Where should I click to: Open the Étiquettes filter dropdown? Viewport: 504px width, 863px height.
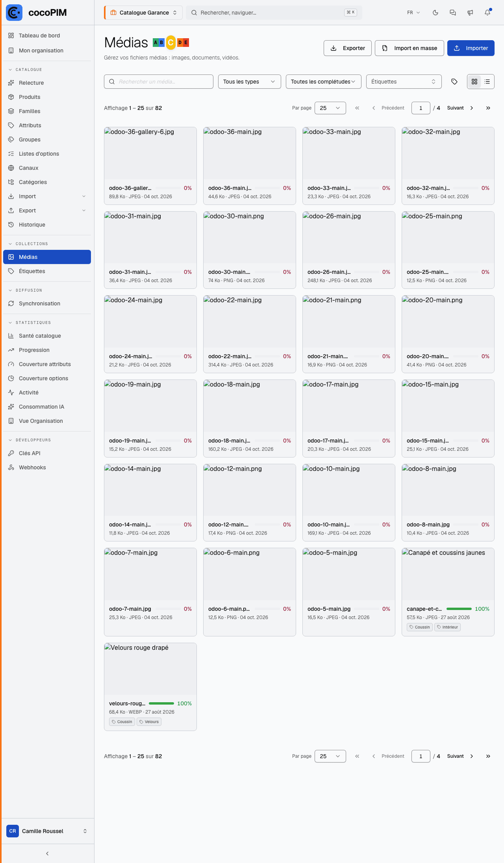coord(404,82)
